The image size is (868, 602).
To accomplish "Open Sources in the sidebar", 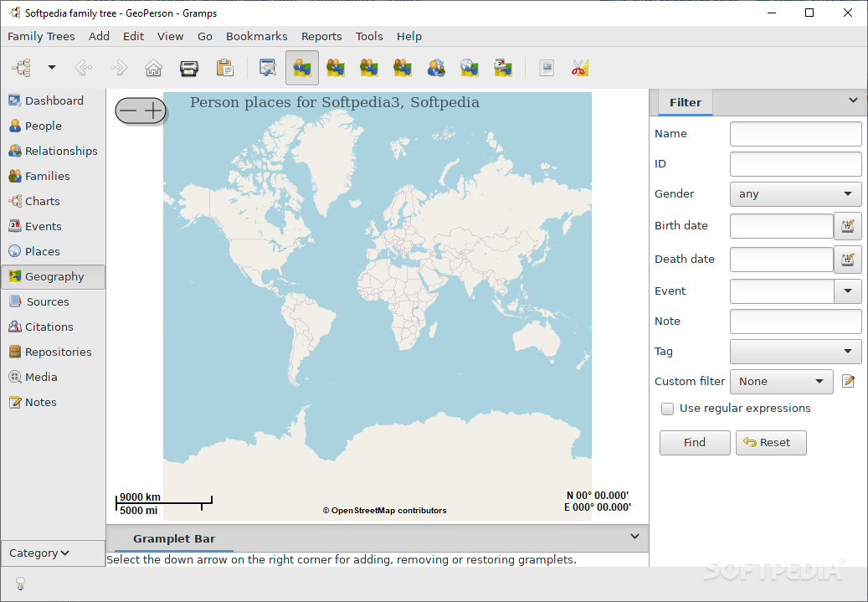I will pos(53,301).
